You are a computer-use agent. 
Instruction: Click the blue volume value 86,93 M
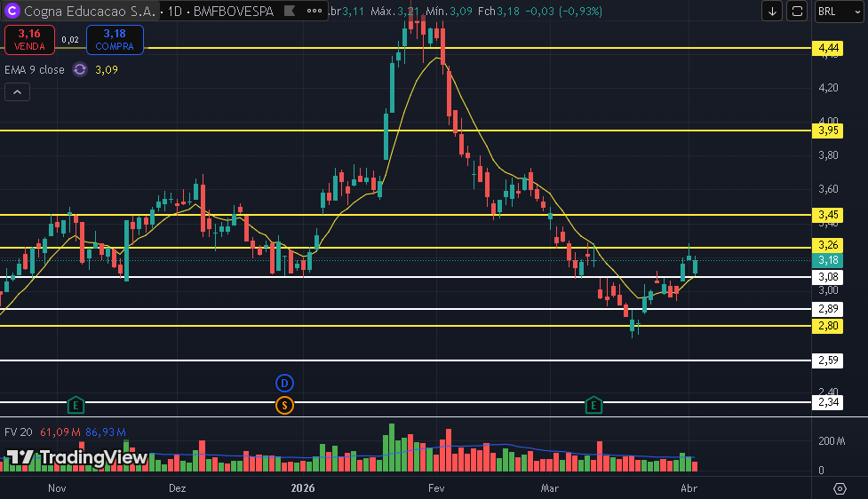tap(105, 432)
